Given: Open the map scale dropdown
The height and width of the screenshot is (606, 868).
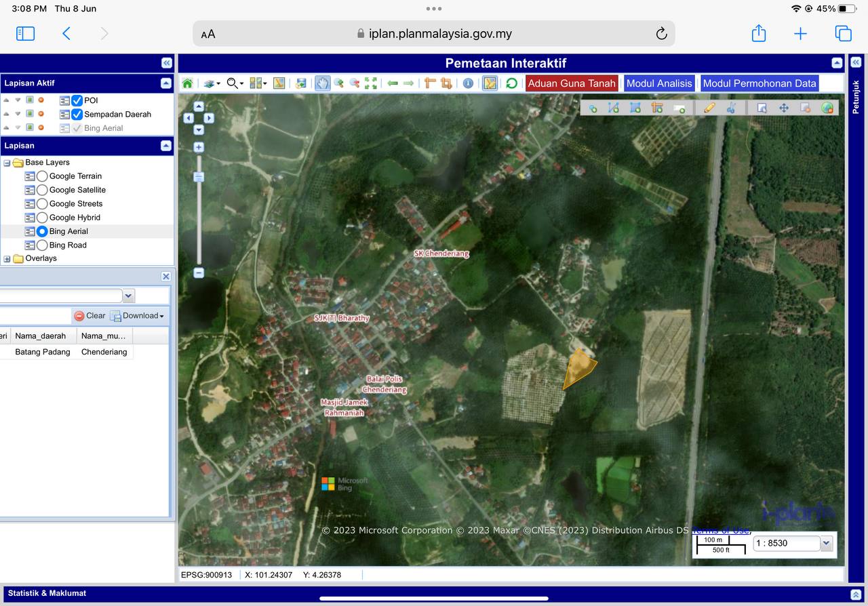Looking at the screenshot, I should point(826,543).
